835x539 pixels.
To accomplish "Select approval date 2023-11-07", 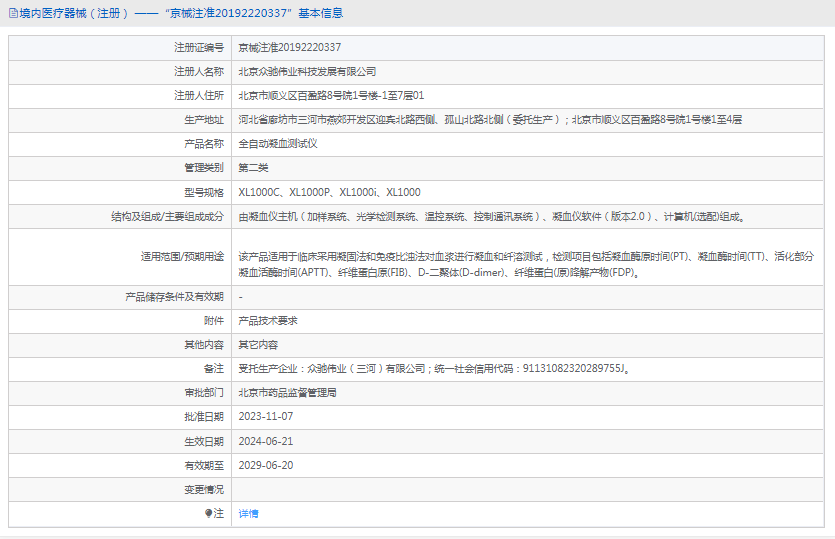I will point(266,416).
